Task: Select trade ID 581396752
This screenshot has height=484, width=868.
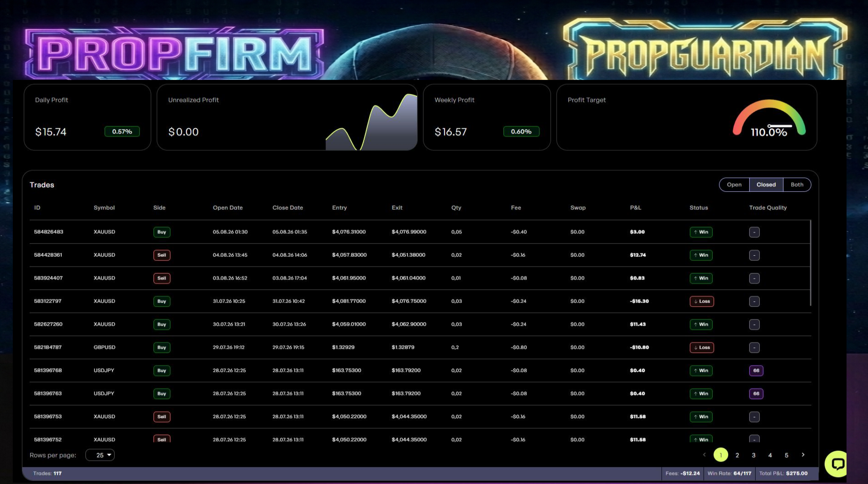Action: pyautogui.click(x=48, y=439)
